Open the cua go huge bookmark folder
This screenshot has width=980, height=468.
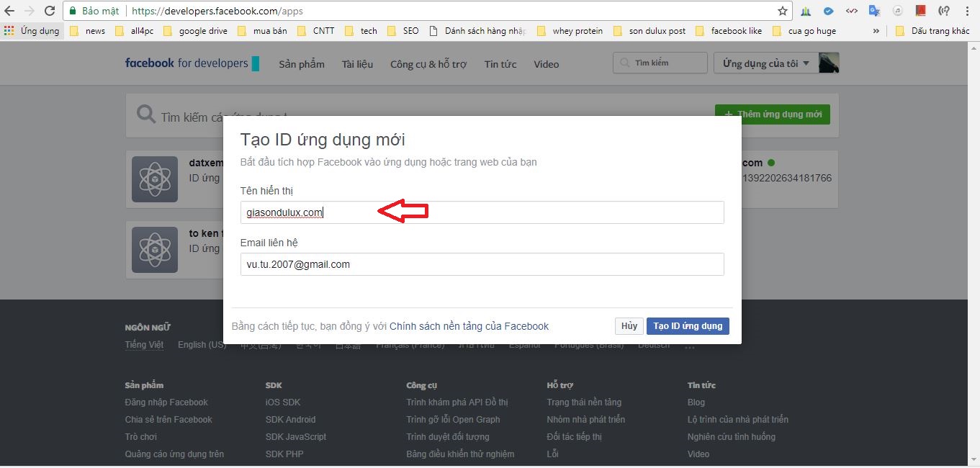(804, 31)
